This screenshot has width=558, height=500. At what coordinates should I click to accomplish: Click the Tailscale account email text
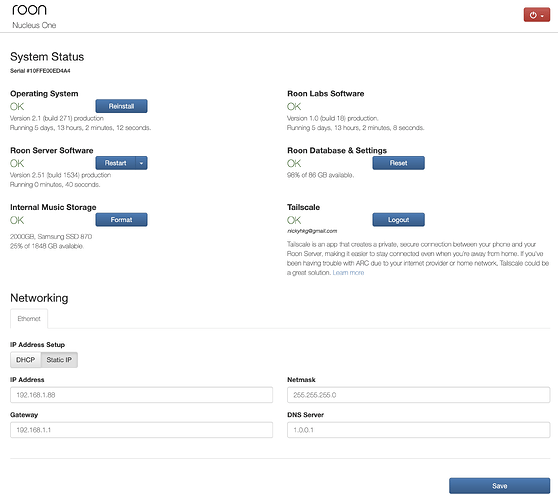coord(312,231)
